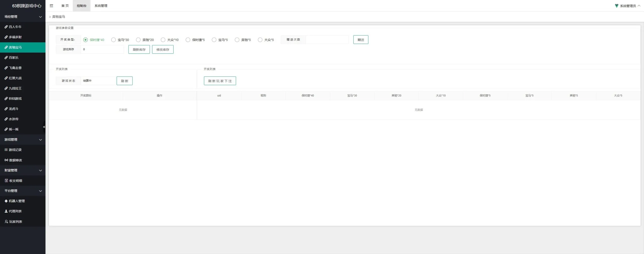Click the 修改库存 button

pos(163,50)
